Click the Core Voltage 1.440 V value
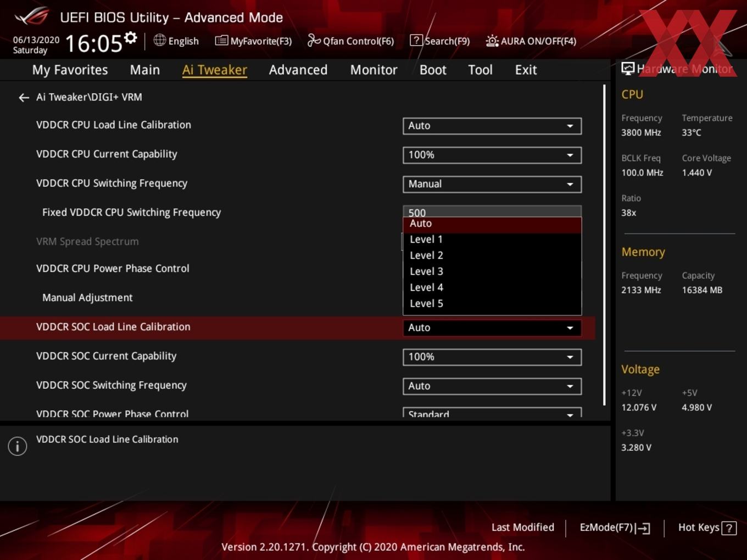The width and height of the screenshot is (747, 560). click(696, 172)
